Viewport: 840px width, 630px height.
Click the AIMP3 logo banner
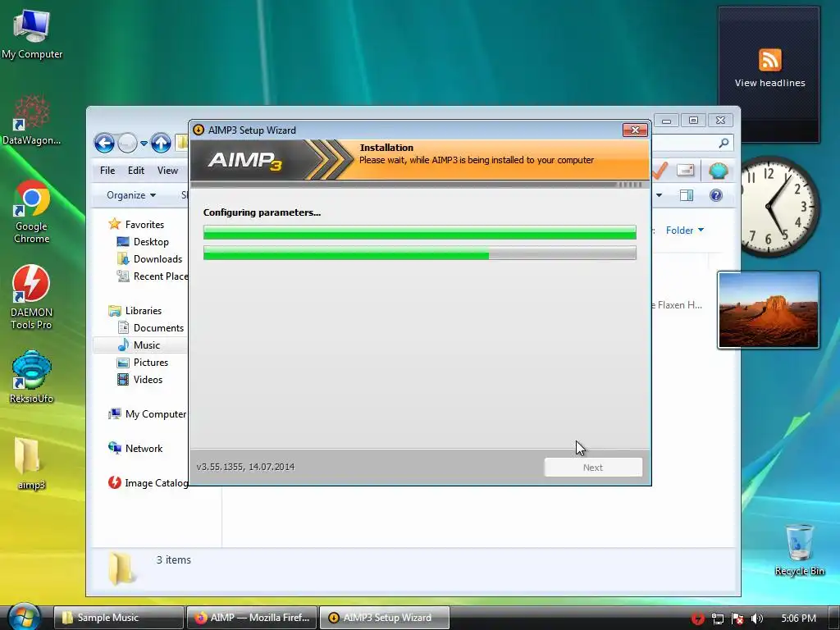coord(244,160)
